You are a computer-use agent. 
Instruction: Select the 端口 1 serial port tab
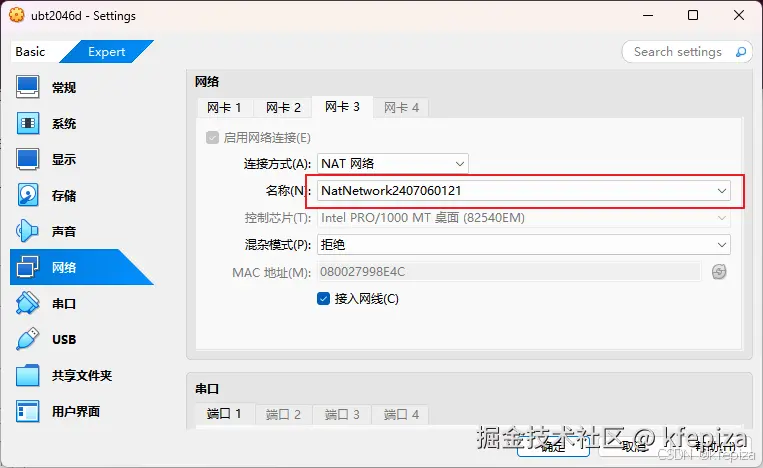pyautogui.click(x=224, y=414)
